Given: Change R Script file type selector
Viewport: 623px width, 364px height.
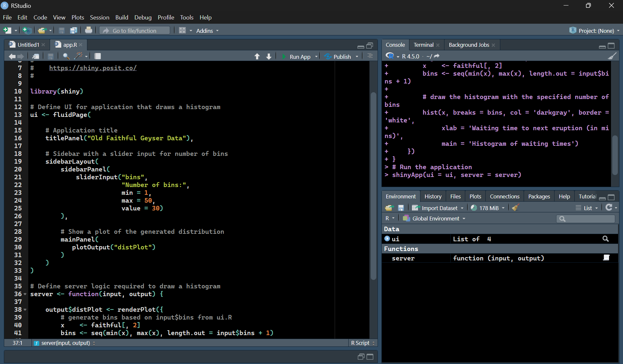Looking at the screenshot, I should tap(363, 343).
